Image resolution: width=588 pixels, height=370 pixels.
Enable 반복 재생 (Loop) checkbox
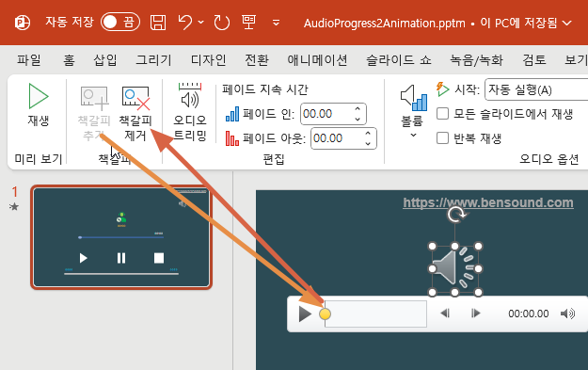tap(442, 138)
